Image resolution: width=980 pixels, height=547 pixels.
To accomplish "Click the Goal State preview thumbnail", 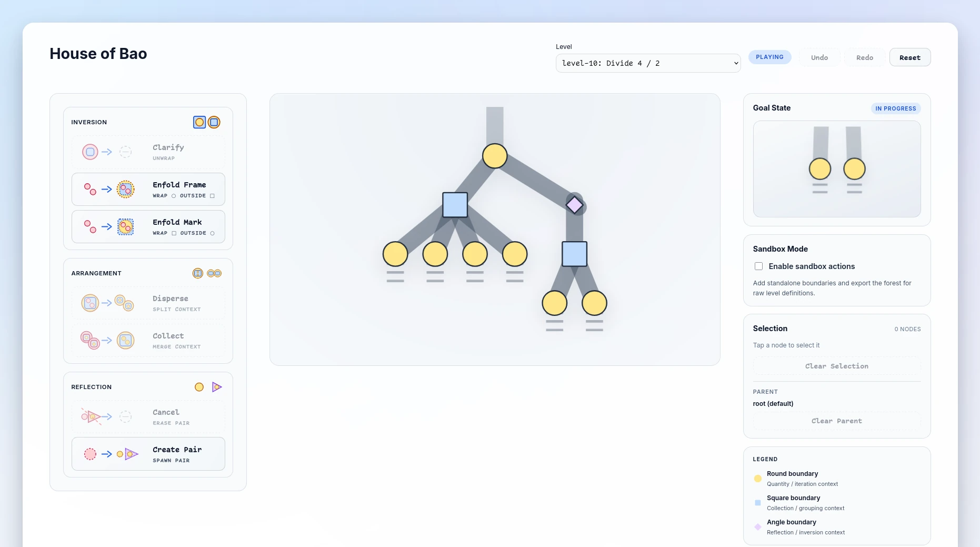I will (x=836, y=169).
